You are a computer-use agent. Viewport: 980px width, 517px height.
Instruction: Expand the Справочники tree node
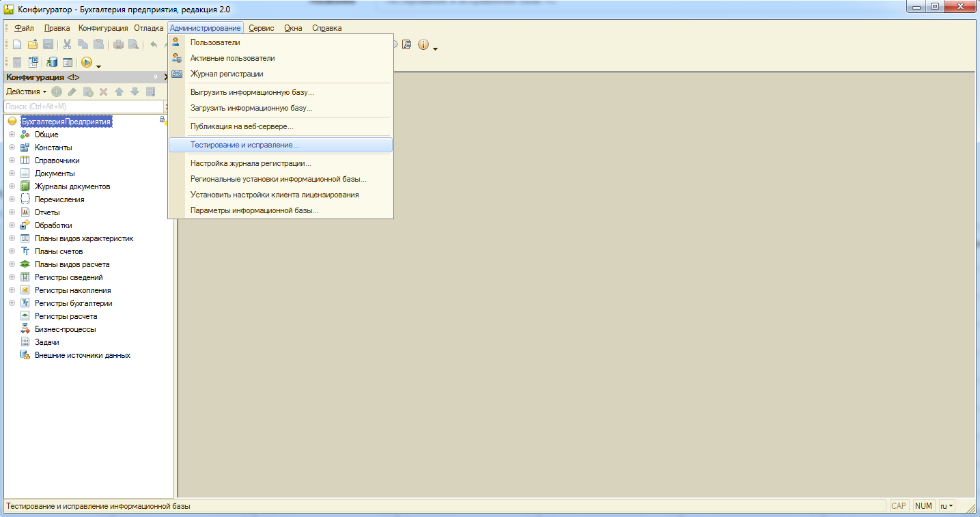point(12,160)
